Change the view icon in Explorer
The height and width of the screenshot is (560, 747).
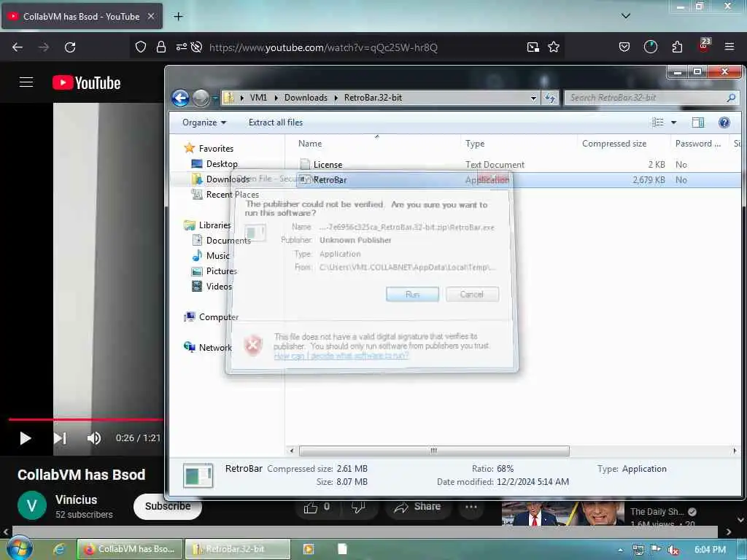coord(658,122)
